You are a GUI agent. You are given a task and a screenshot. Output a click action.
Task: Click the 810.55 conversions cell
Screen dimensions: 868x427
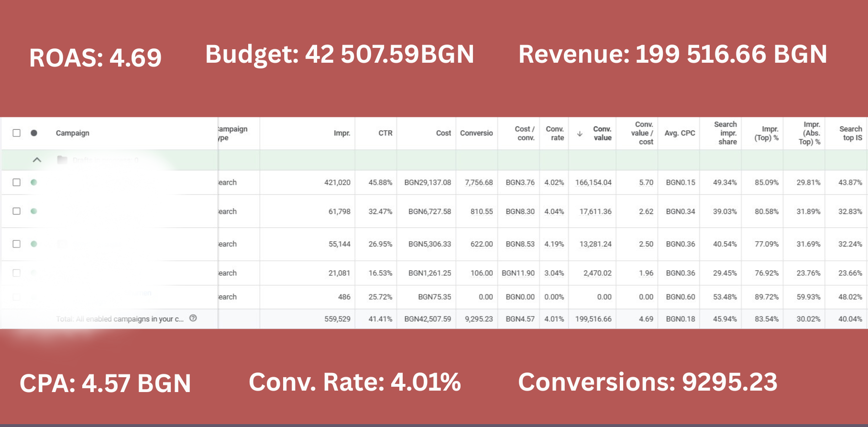482,211
